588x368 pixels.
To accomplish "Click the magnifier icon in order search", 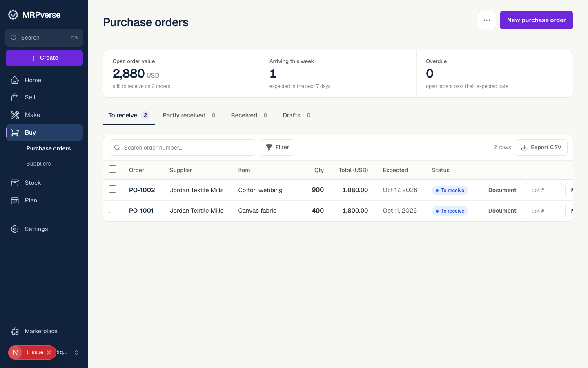I will click(x=117, y=148).
